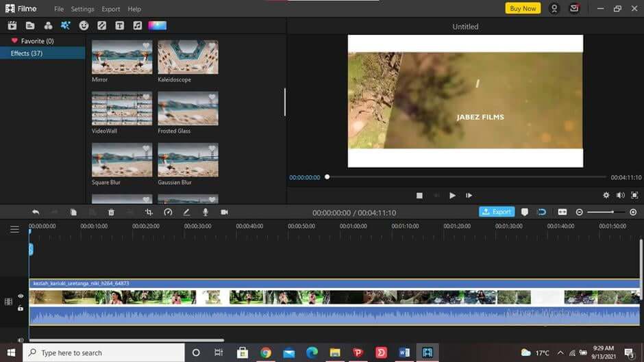Image resolution: width=644 pixels, height=362 pixels.
Task: Click the Buy Now button
Action: coord(523,8)
